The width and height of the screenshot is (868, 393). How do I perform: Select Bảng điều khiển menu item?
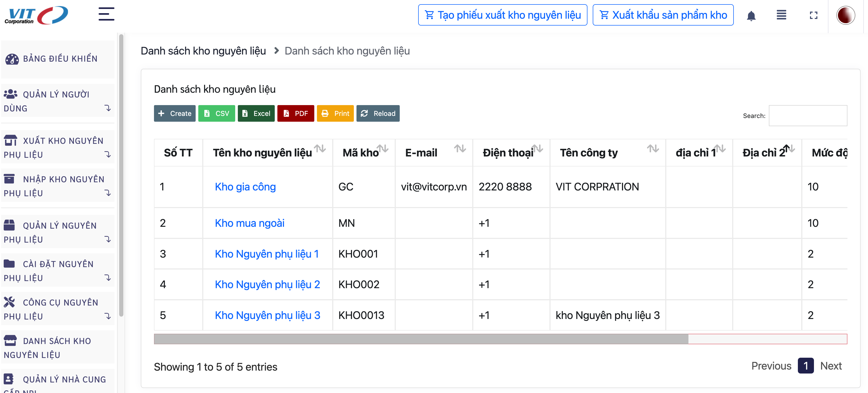click(60, 59)
